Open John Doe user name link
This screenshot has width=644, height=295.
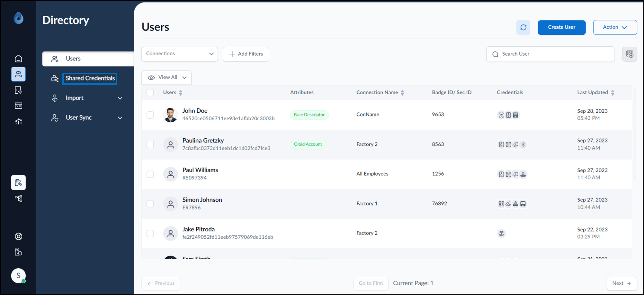(195, 111)
